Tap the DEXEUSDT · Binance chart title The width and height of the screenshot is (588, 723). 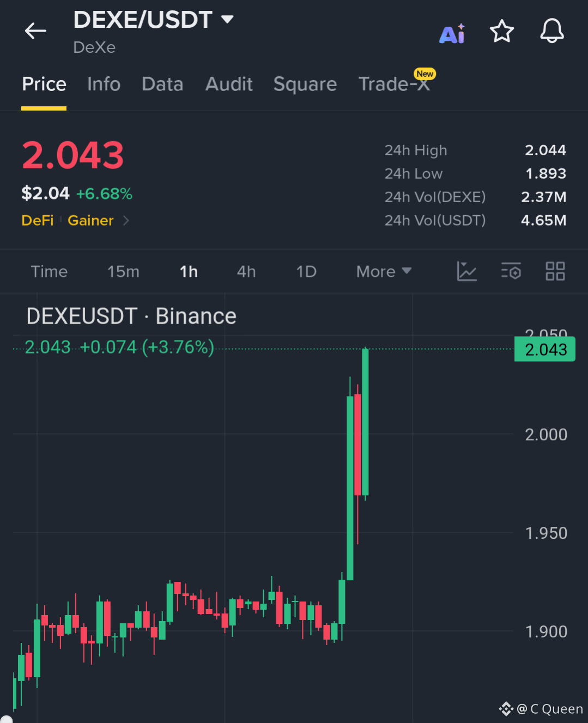coord(131,316)
